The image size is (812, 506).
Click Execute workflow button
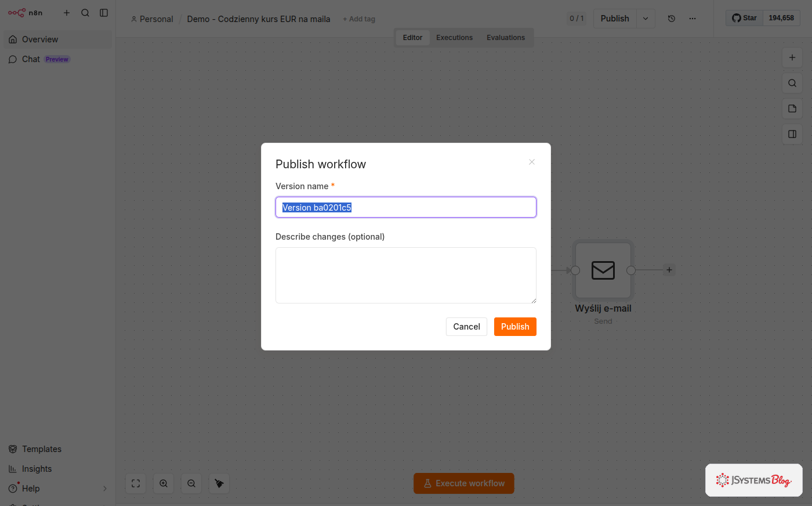pyautogui.click(x=464, y=483)
